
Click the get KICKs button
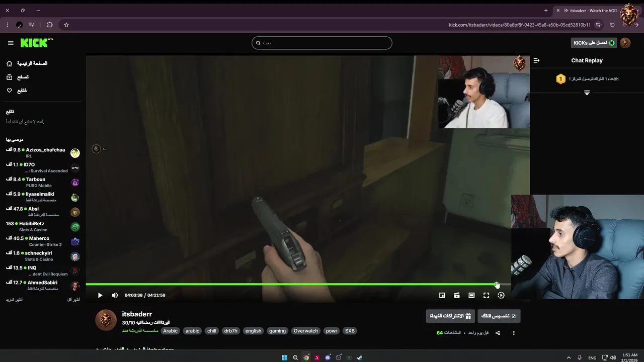click(x=594, y=43)
